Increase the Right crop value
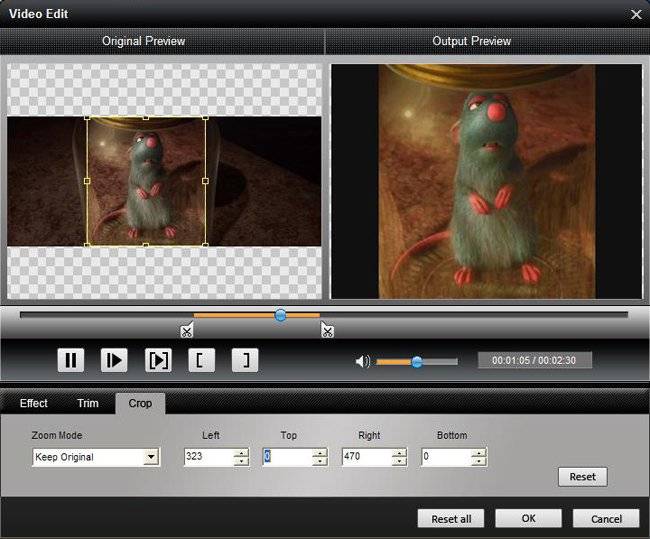This screenshot has height=539, width=650. point(400,453)
